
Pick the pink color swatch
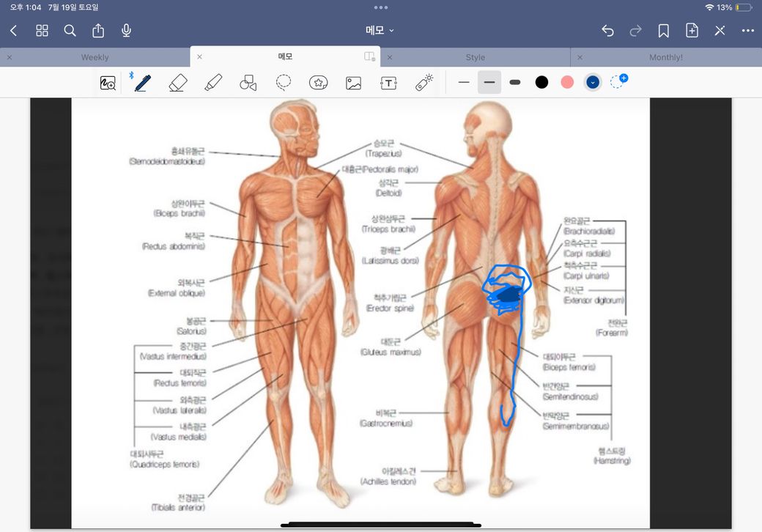point(567,83)
